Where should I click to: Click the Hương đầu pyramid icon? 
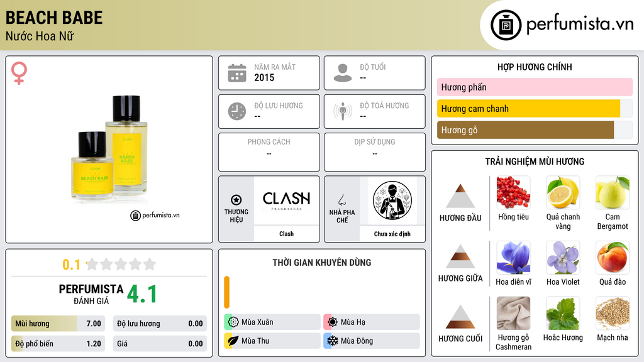pos(460,196)
